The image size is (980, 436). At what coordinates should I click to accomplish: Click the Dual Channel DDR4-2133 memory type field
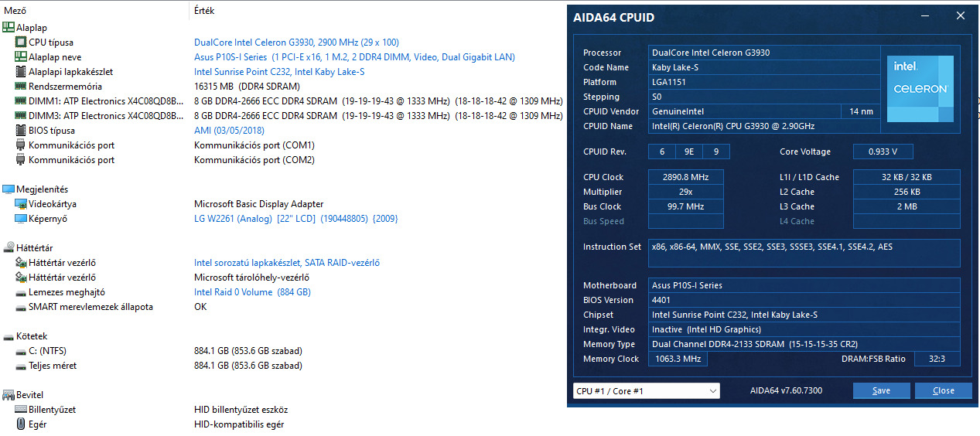click(804, 344)
